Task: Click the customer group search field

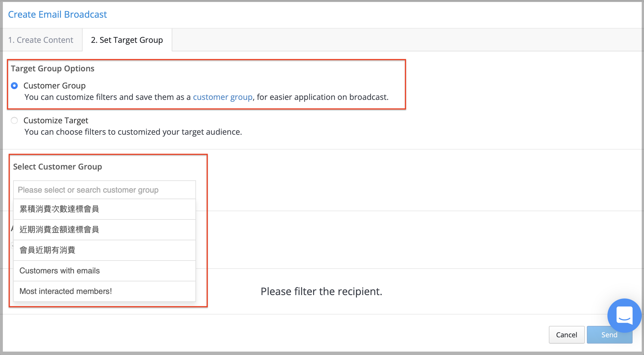Action: (x=105, y=190)
